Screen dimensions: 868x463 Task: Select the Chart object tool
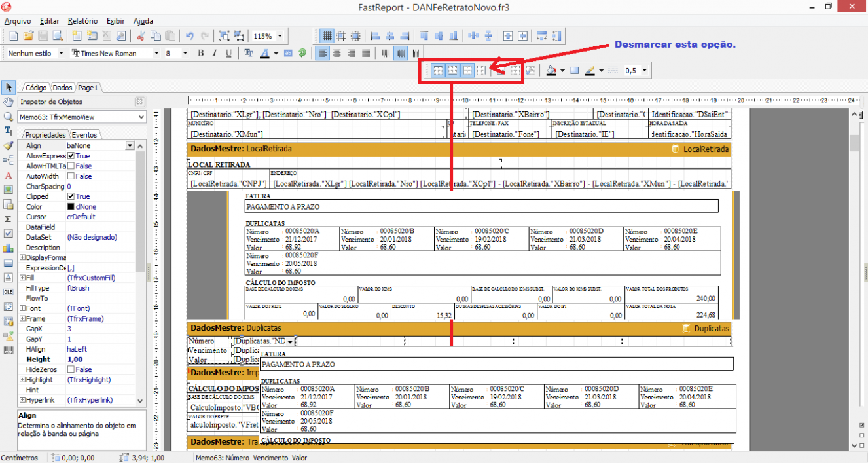point(9,248)
